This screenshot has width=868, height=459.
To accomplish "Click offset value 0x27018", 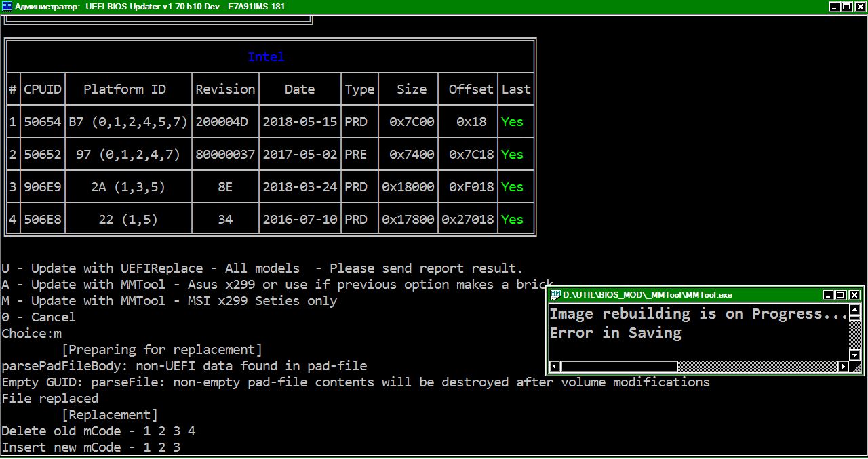I will 468,220.
